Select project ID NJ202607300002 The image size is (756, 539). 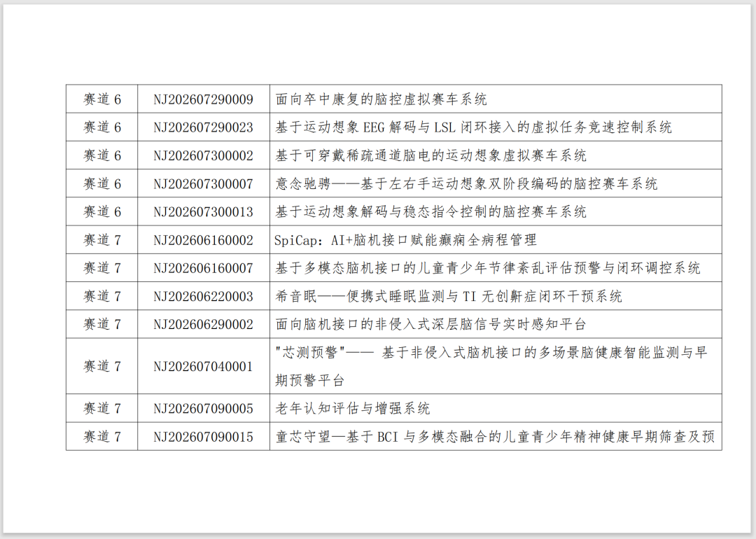point(203,155)
